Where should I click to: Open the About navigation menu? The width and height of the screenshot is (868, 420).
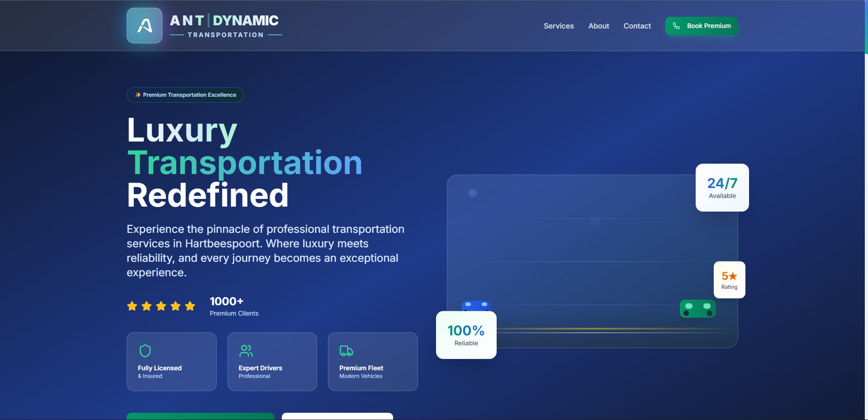point(598,26)
